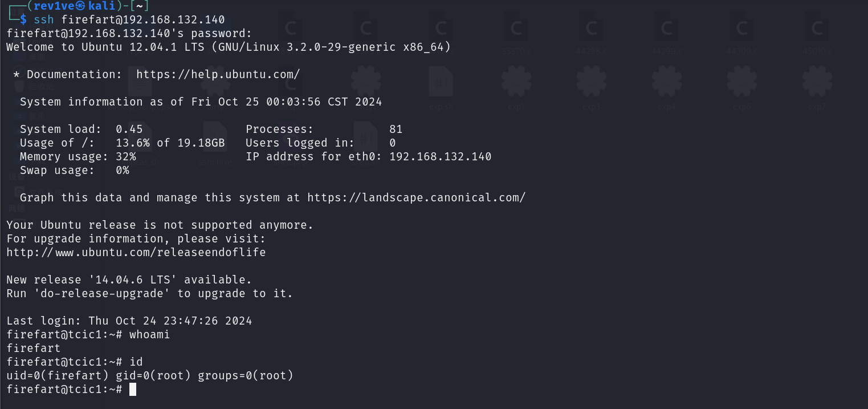This screenshot has width=868, height=409.
Task: Click the 35370.c file icon
Action: click(516, 30)
